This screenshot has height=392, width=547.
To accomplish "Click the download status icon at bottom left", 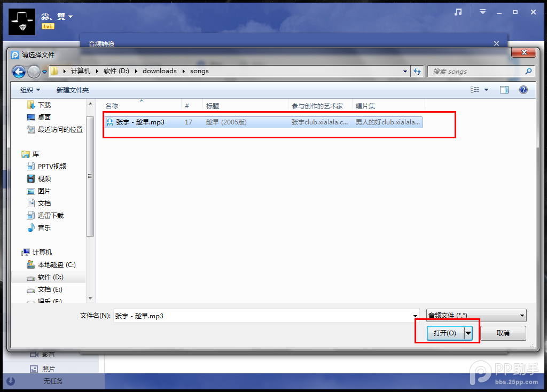I will [11, 381].
